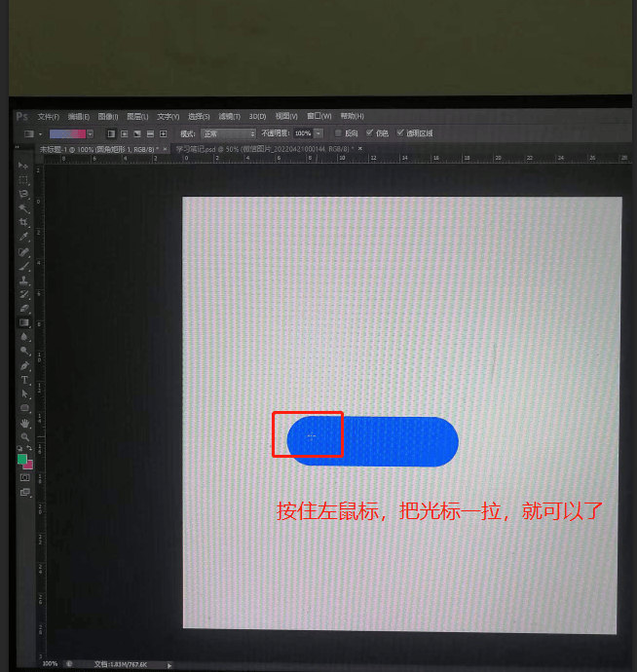The width and height of the screenshot is (637, 672).
Task: Select the Hand tool
Action: (x=24, y=423)
